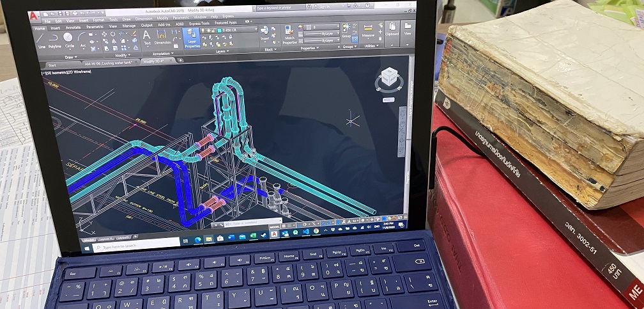Choose the Move tool in Modify panel
644x309 pixels.
pos(104,34)
